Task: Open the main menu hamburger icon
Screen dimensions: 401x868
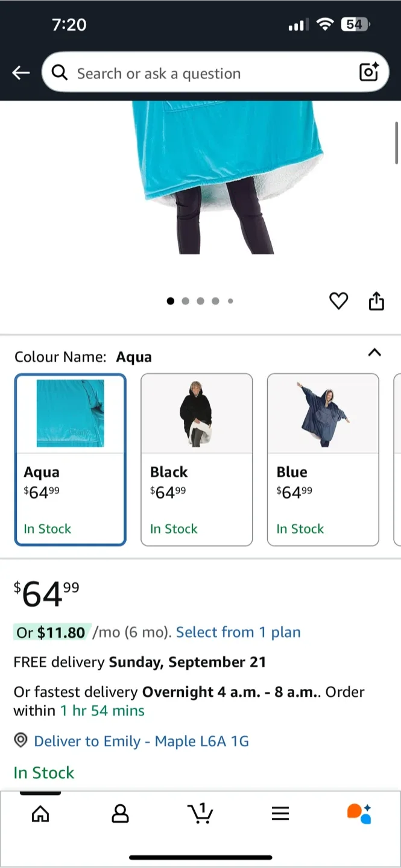Action: (x=280, y=813)
